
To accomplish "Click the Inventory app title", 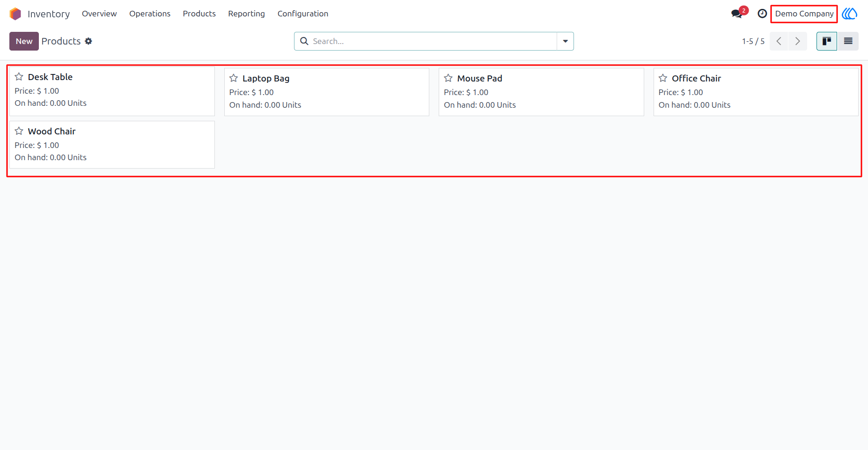I will click(x=49, y=14).
